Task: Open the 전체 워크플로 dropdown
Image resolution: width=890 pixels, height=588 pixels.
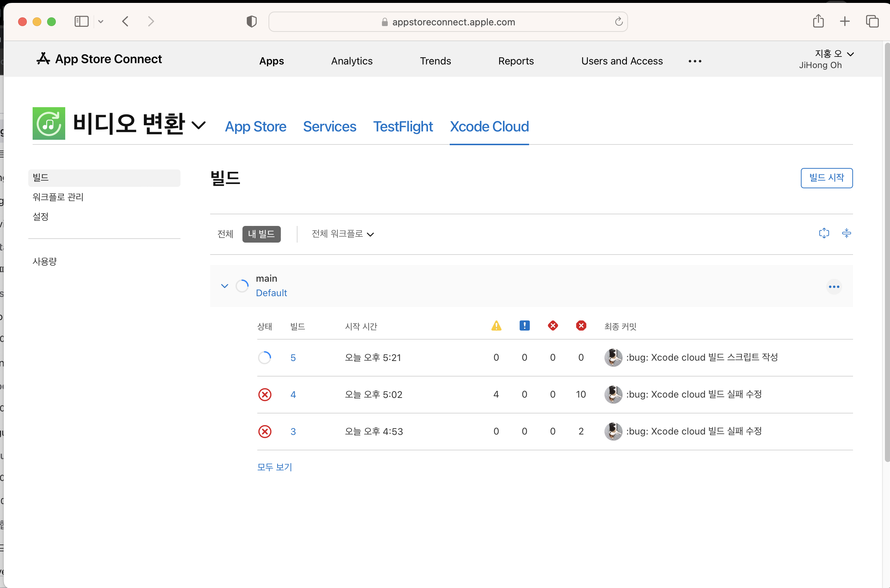Action: click(x=342, y=234)
